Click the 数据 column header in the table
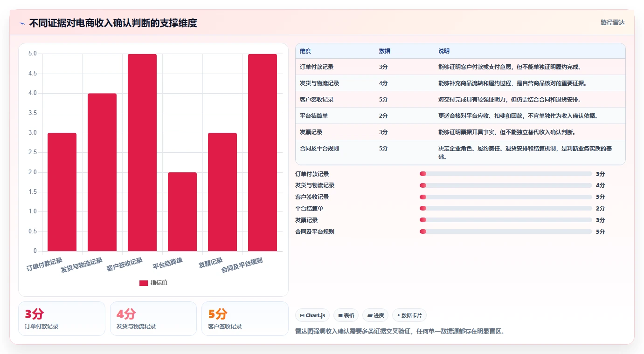This screenshot has height=354, width=644. (x=385, y=51)
